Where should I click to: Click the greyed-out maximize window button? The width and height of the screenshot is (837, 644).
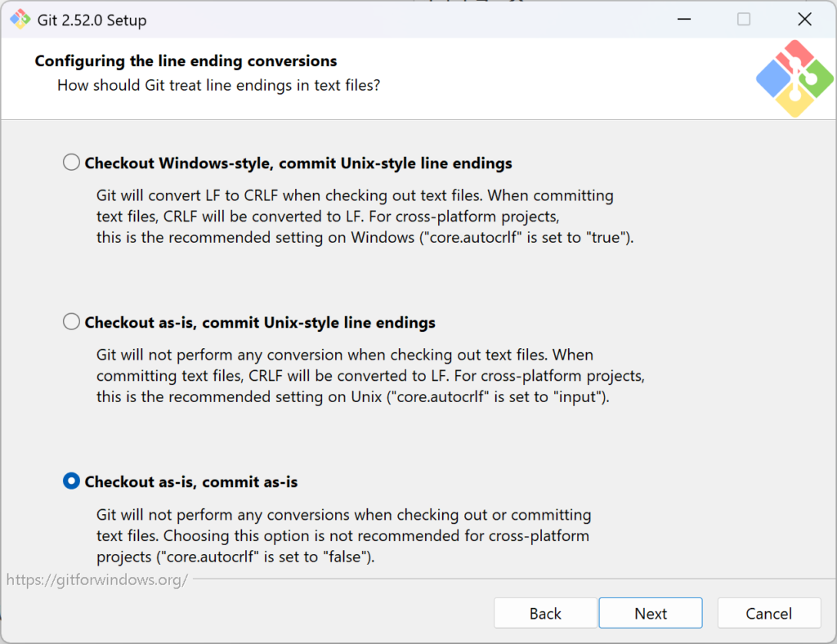(743, 20)
